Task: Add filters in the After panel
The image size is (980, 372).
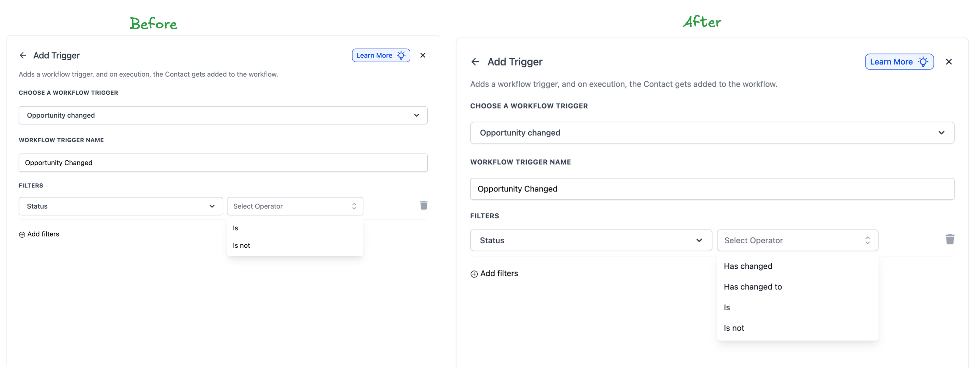Action: [x=494, y=274]
